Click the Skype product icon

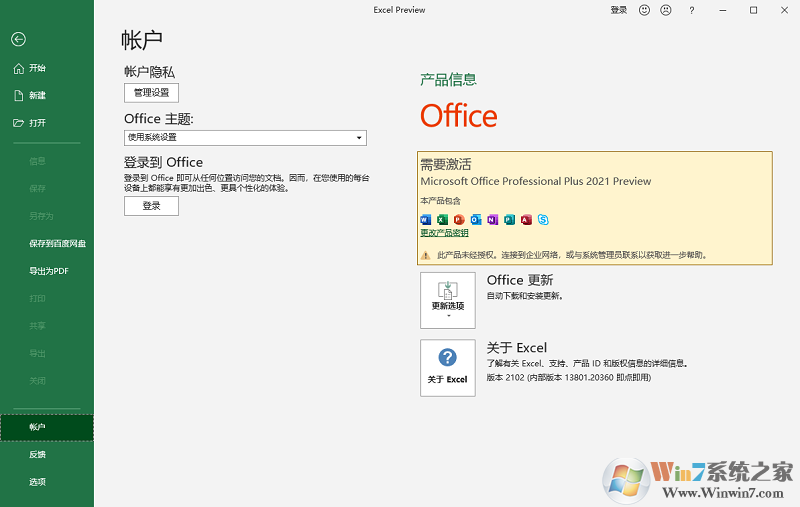pyautogui.click(x=543, y=220)
